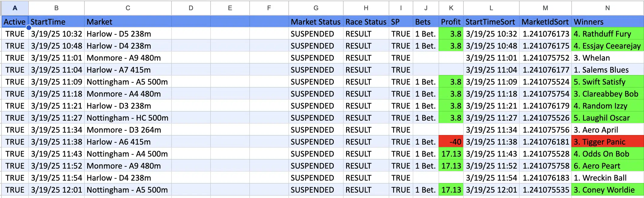Select the Market Status header cell
Image resolution: width=644 pixels, height=198 pixels.
(315, 22)
